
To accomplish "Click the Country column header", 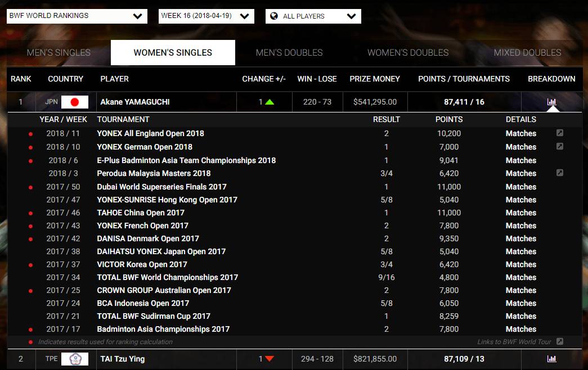I will pos(66,79).
